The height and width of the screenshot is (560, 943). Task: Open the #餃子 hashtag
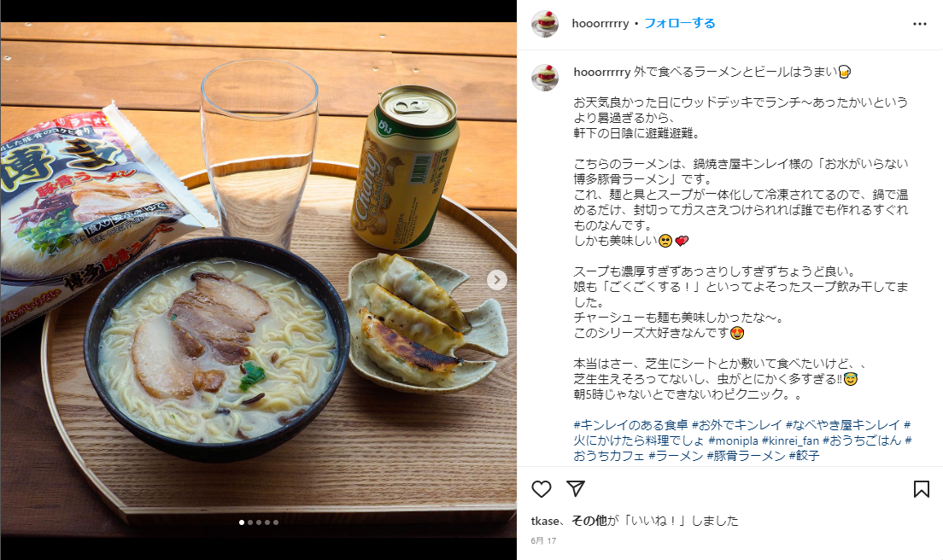click(804, 456)
